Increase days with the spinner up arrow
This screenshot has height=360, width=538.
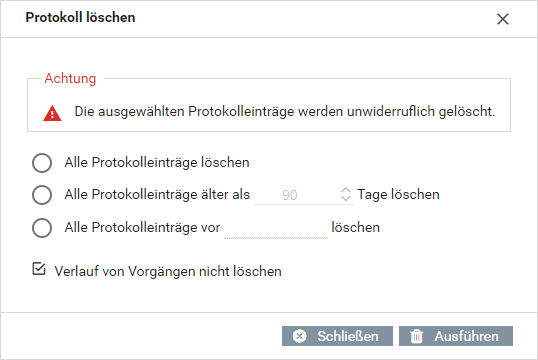[x=346, y=190]
